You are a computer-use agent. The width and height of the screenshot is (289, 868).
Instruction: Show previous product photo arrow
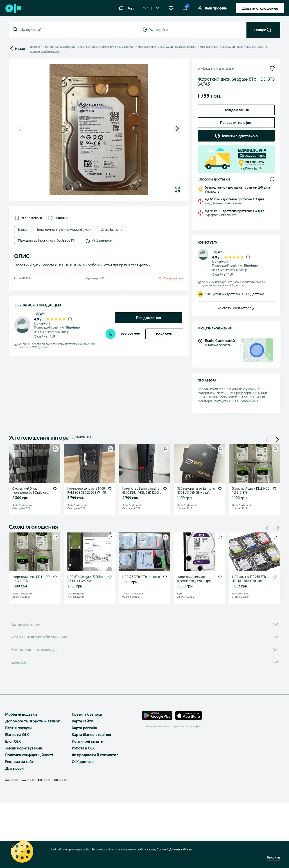20,129
